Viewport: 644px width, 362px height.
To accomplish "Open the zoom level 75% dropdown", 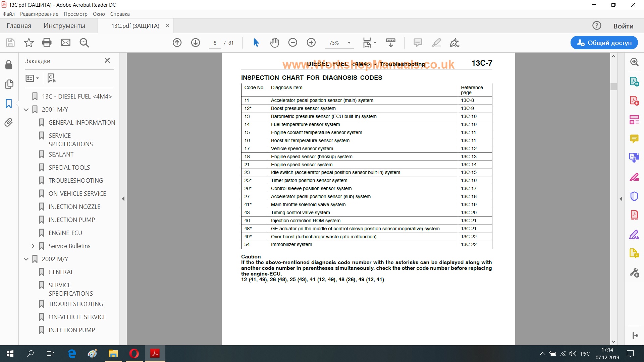I will point(349,43).
